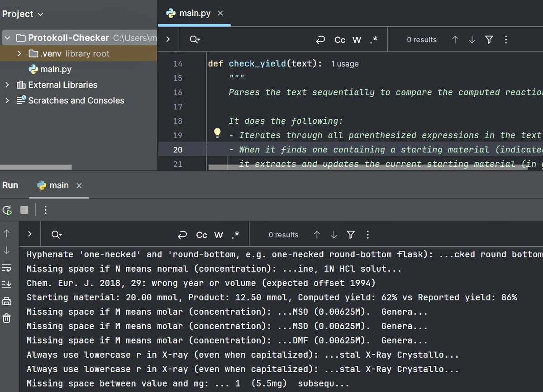Screen dimensions: 543x392
Task: Open Run toolbar more actions menu
Action: [45, 210]
